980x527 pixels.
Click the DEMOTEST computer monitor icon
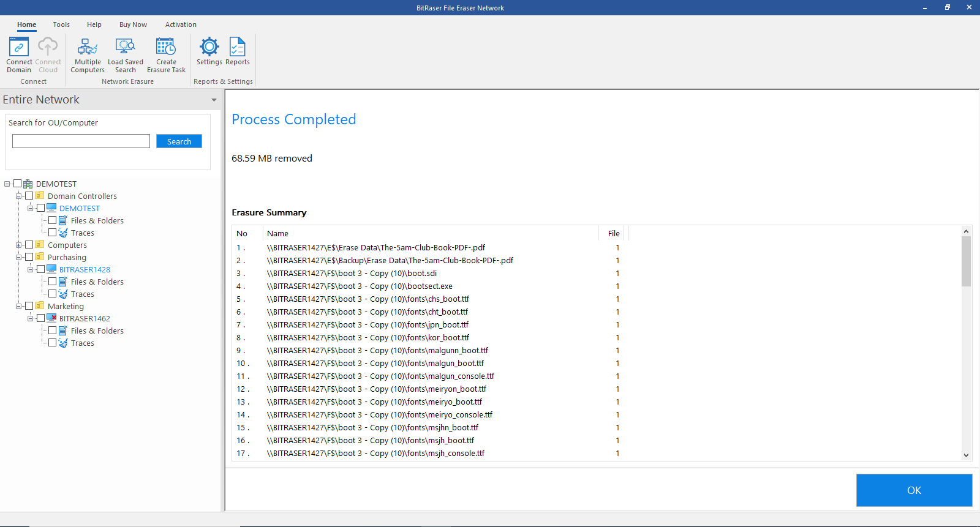pos(51,208)
